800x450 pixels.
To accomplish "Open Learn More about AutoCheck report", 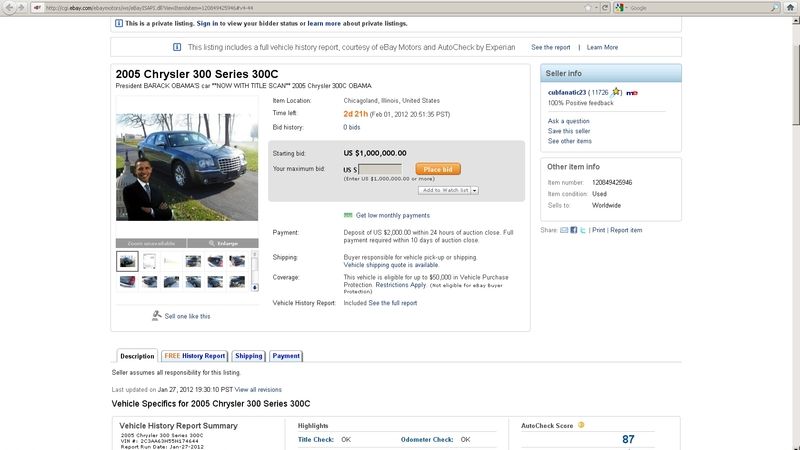I will pyautogui.click(x=602, y=47).
